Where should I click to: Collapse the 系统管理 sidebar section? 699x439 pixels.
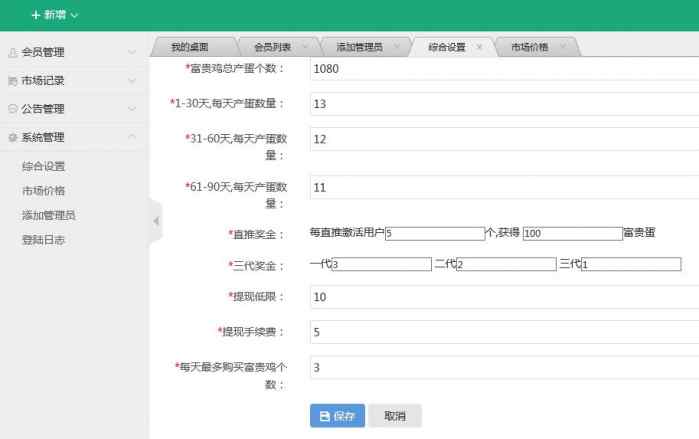[70, 137]
